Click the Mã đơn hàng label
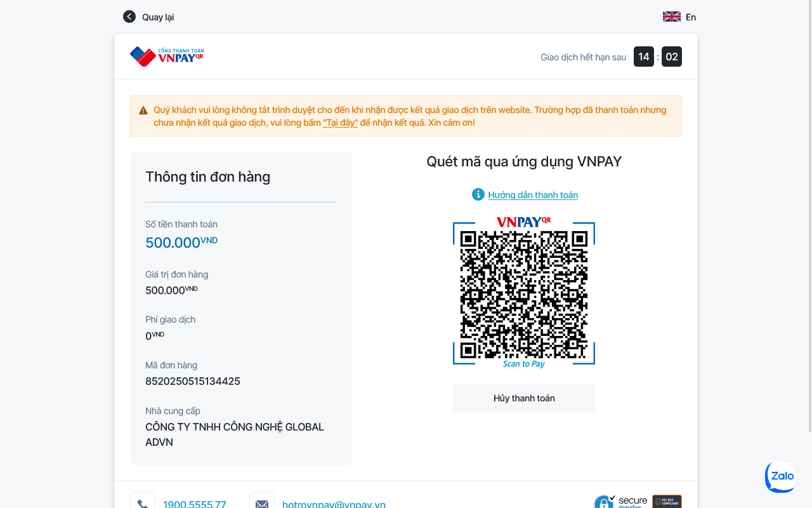 pos(171,365)
